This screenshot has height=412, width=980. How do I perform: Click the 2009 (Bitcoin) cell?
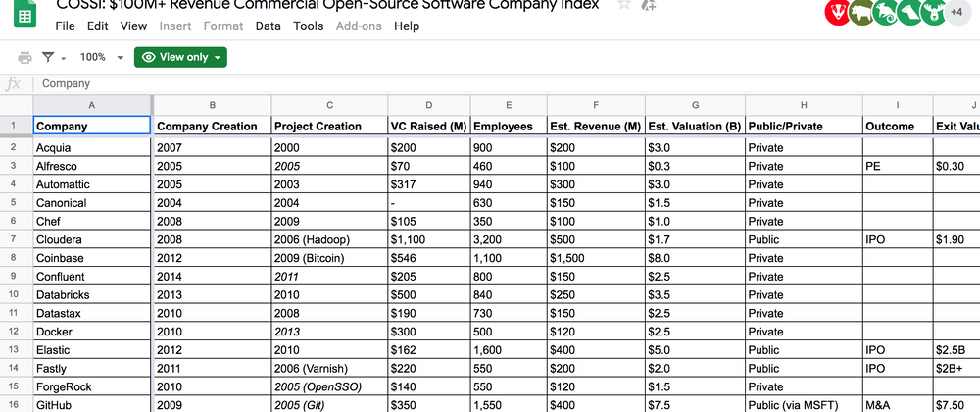click(329, 258)
